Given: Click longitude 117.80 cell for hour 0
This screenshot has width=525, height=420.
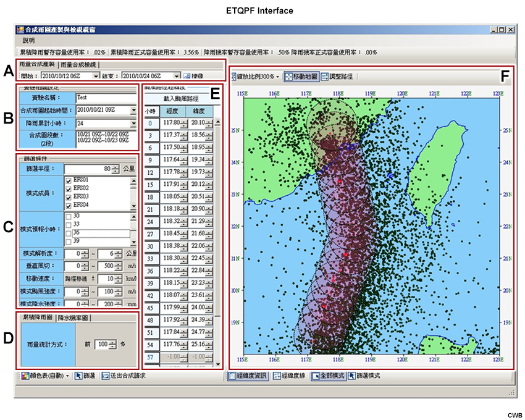Looking at the screenshot, I should (x=174, y=123).
